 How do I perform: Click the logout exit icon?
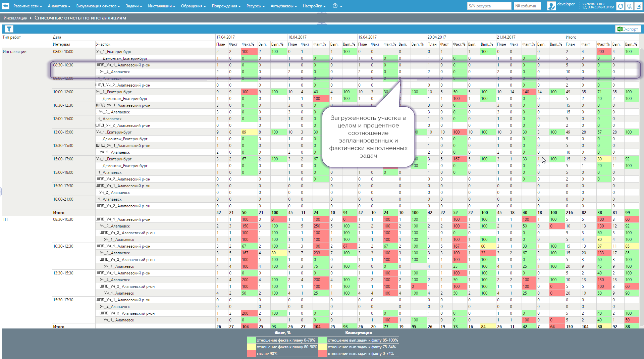(639, 6)
